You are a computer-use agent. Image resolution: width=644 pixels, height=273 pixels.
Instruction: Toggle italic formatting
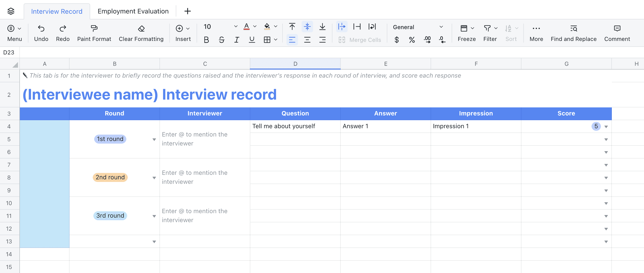pyautogui.click(x=237, y=40)
